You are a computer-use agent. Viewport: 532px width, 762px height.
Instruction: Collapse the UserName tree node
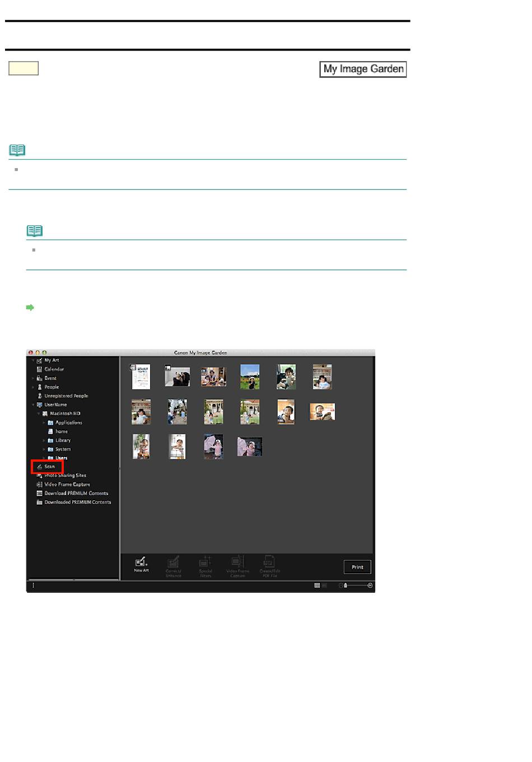pos(33,405)
